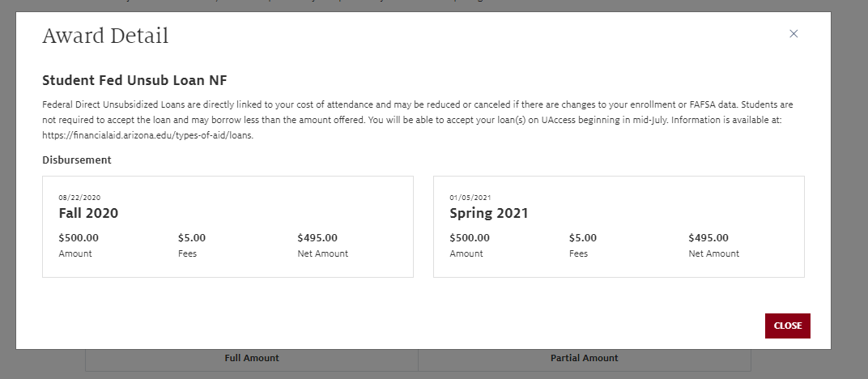Click Student Fed Unsub Loan NF title
The image size is (868, 379).
pyautogui.click(x=134, y=80)
